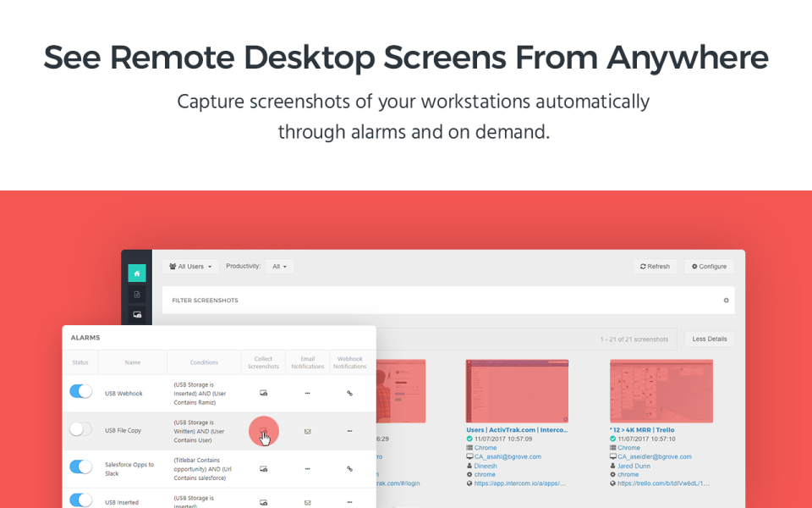Click the Jared Dunn user link
This screenshot has height=508, width=812.
pyautogui.click(x=634, y=466)
